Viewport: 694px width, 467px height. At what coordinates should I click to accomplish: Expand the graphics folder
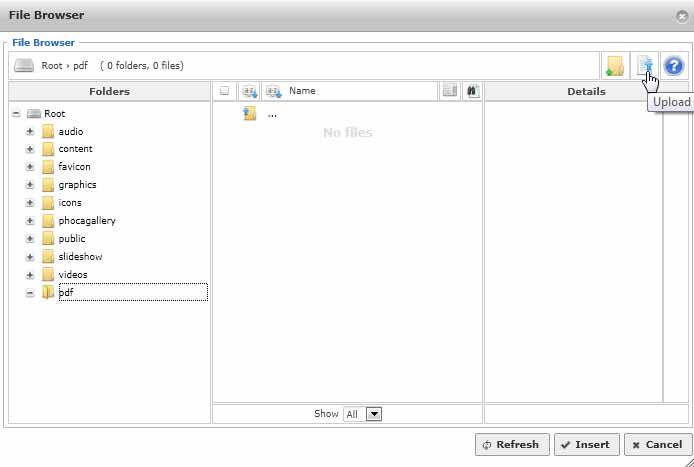30,185
